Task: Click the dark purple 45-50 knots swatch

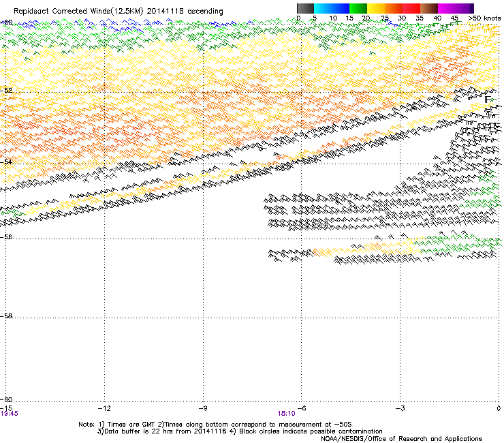Action: tap(464, 8)
